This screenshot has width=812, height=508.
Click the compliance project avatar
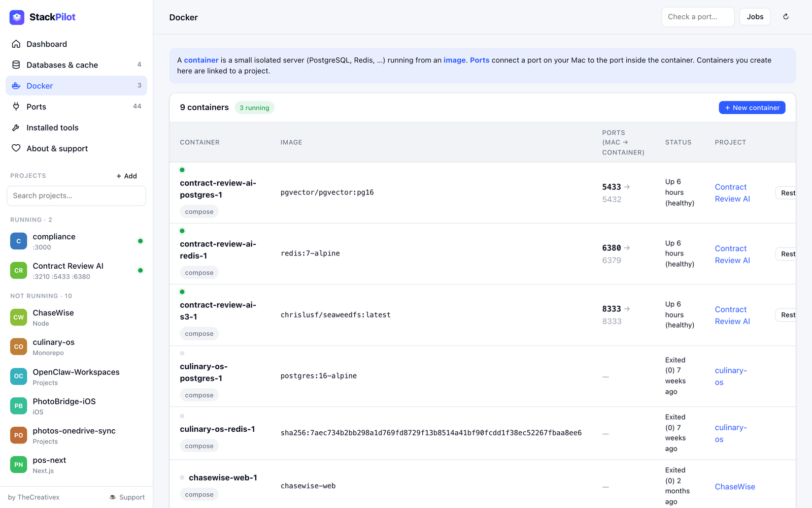click(19, 241)
